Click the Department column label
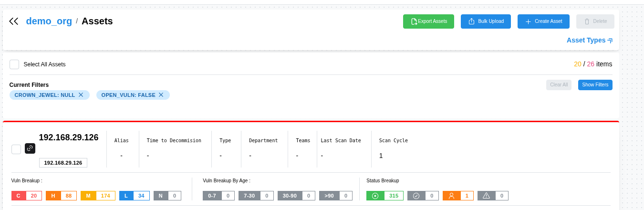Image resolution: width=644 pixels, height=210 pixels. 263,140
